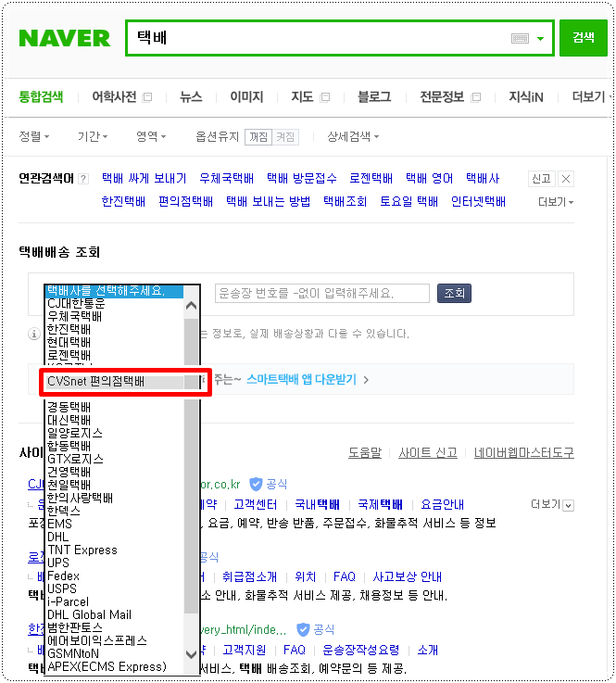Image resolution: width=616 pixels, height=683 pixels.
Task: Click related search 택배 영어
Action: click(x=429, y=178)
